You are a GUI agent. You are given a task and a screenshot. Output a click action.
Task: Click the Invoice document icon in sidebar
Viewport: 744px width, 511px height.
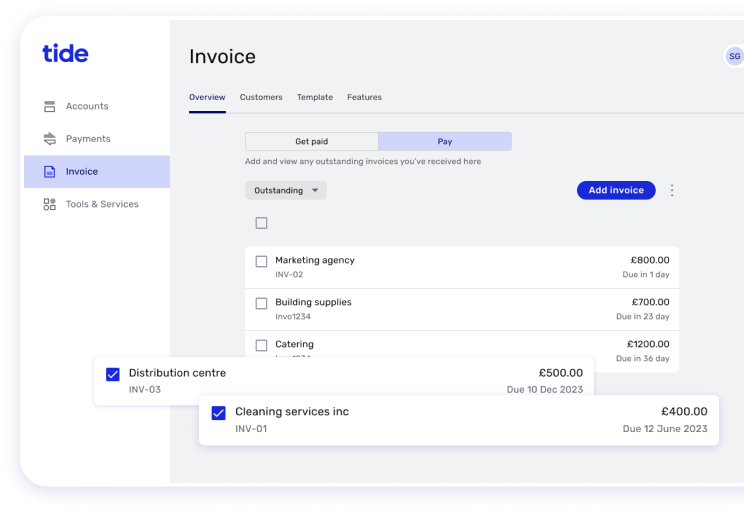click(49, 171)
